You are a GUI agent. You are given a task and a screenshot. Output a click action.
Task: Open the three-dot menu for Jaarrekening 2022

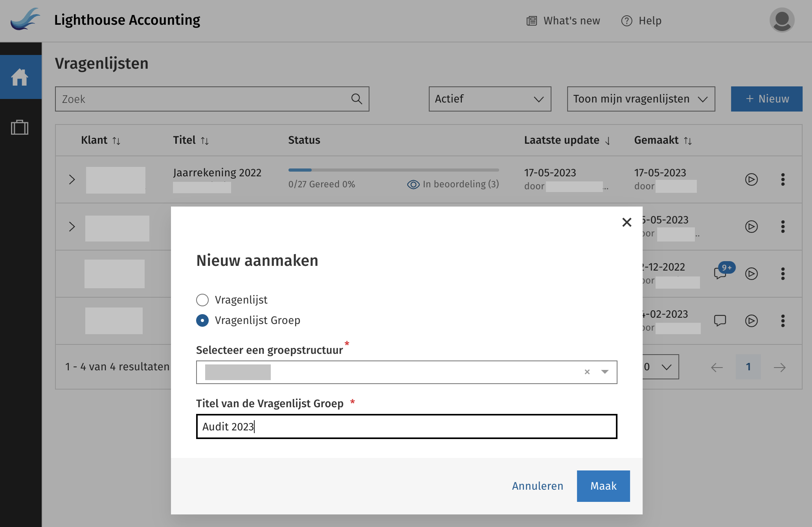tap(783, 179)
